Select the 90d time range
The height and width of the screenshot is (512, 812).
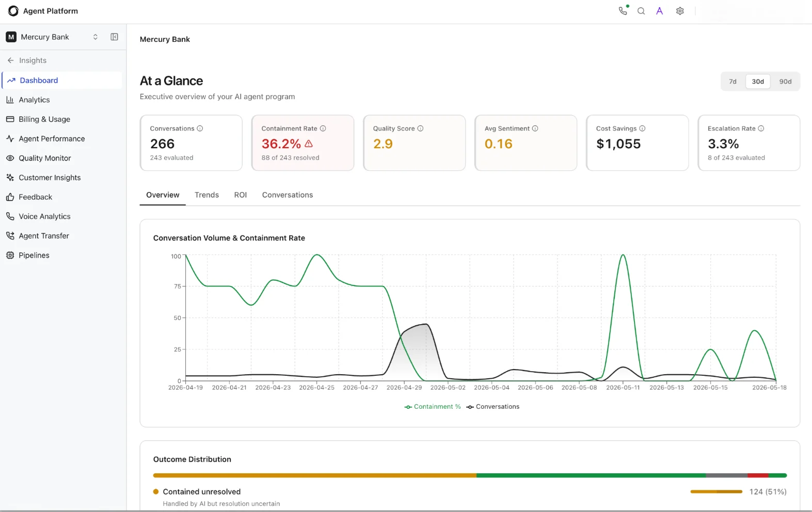785,82
